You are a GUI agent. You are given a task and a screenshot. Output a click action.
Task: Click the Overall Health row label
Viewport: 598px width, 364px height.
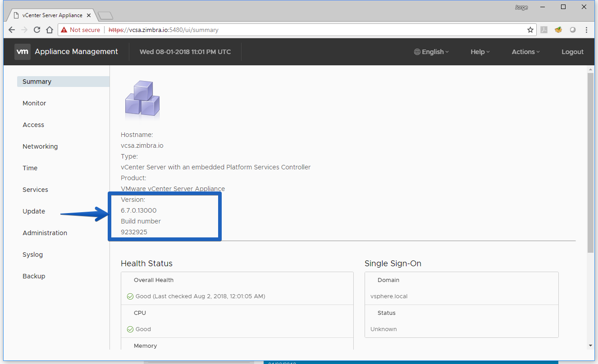pos(154,280)
